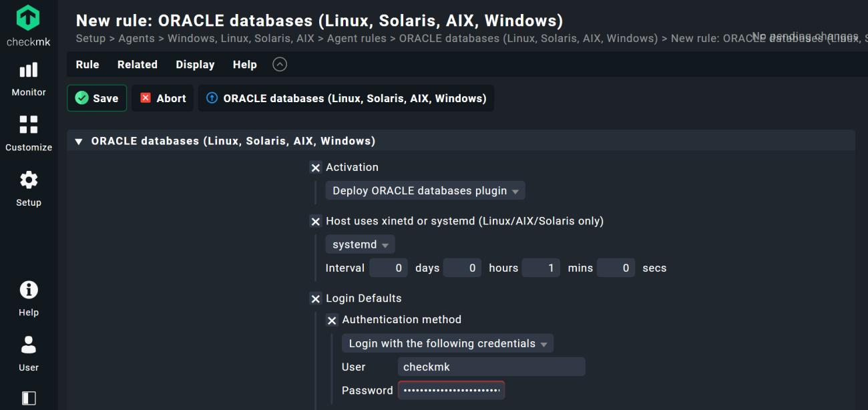
Task: Open the Rule menu
Action: (87, 65)
